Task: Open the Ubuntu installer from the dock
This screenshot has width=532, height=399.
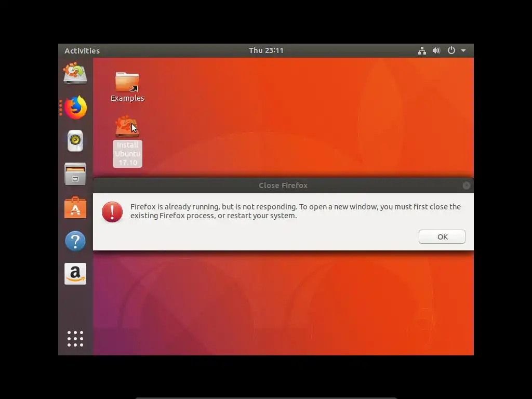Action: pyautogui.click(x=75, y=73)
